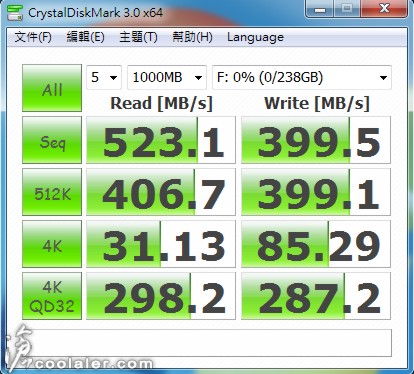Screen dimensions: 414x374
Task: Click the 4K read result 31.13
Action: tap(161, 244)
